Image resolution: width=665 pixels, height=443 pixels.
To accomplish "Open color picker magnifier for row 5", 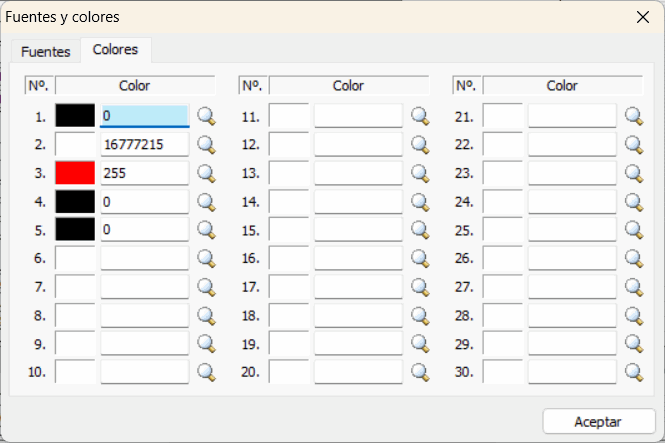I will click(207, 230).
